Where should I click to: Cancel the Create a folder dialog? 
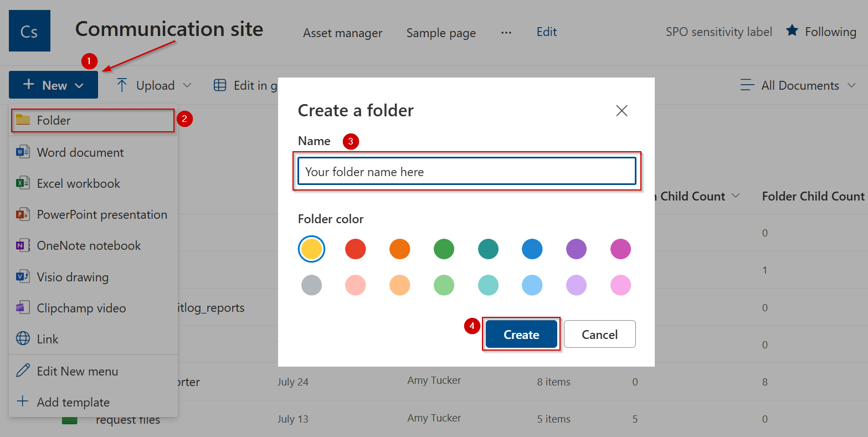pyautogui.click(x=599, y=334)
